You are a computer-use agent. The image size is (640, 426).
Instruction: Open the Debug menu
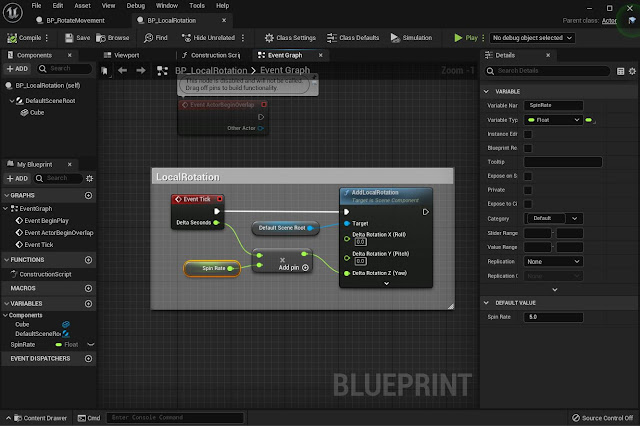[x=136, y=6]
